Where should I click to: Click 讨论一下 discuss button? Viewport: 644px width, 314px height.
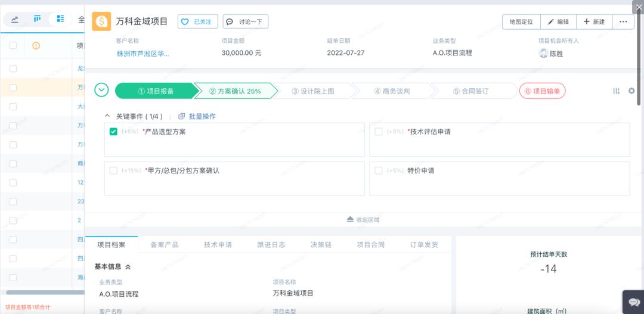246,22
